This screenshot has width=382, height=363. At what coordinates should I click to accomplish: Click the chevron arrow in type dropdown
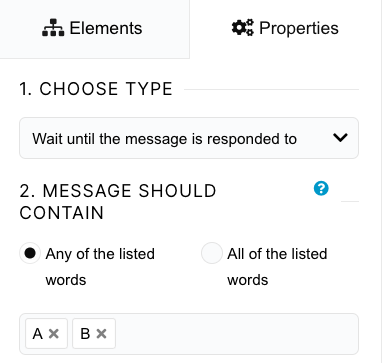[340, 138]
